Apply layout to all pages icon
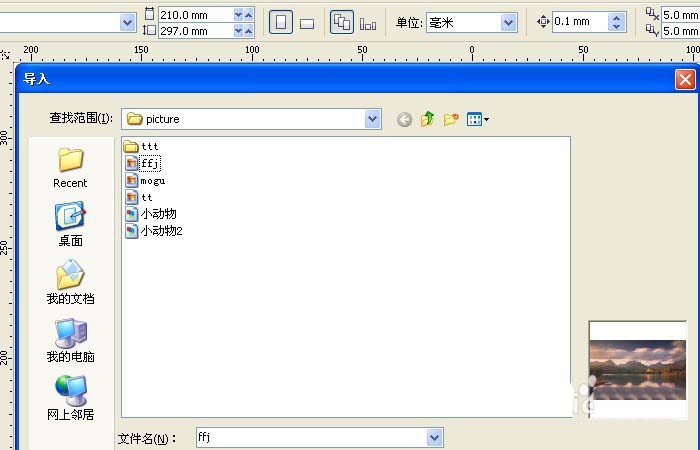The width and height of the screenshot is (700, 450). point(342,22)
